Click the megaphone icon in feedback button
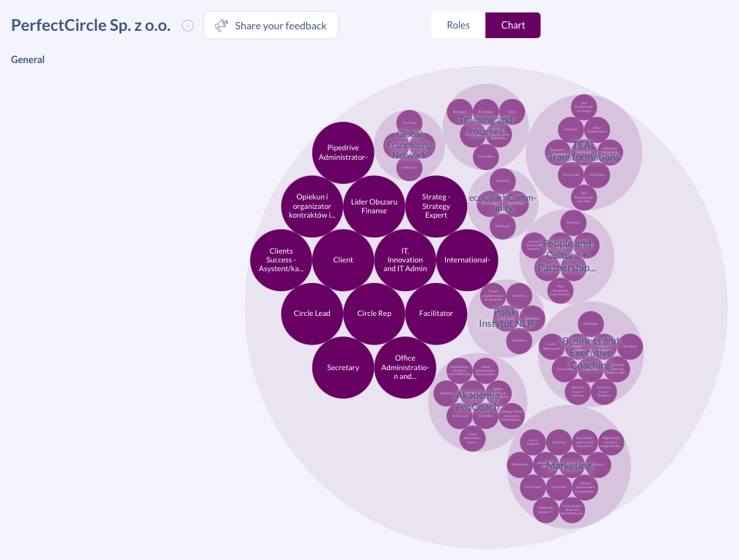This screenshot has height=560, width=739. (x=221, y=26)
